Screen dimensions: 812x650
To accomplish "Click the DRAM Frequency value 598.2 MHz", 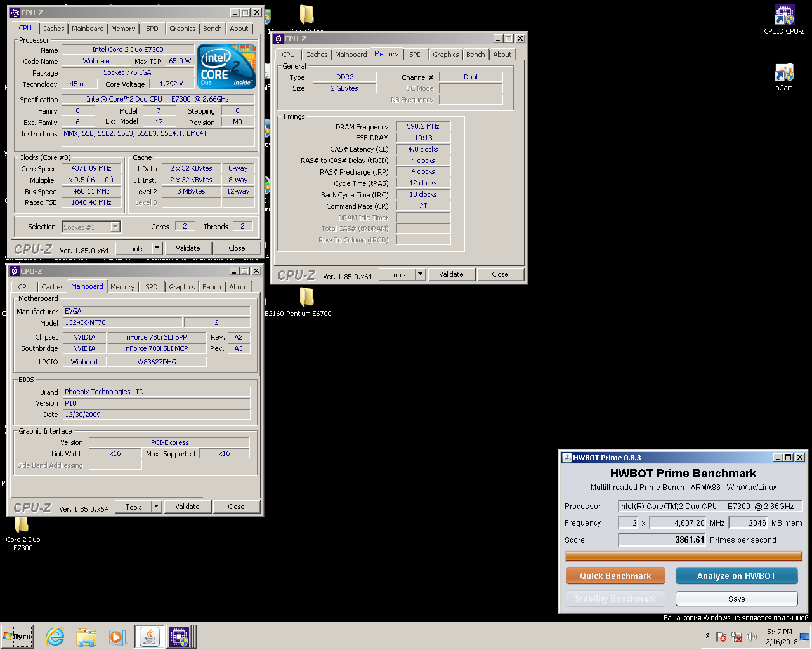I will [x=423, y=126].
